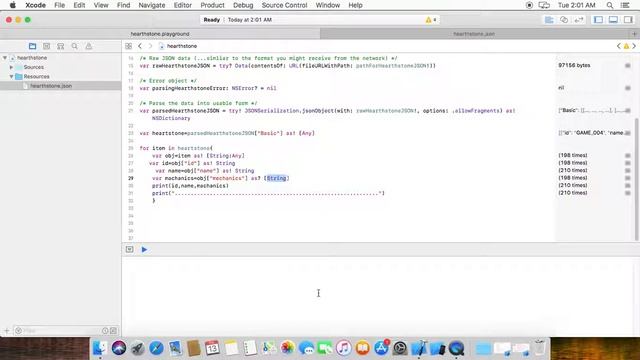Screen dimensions: 640x360
Task: Open the Apple menu
Action: [13, 5]
